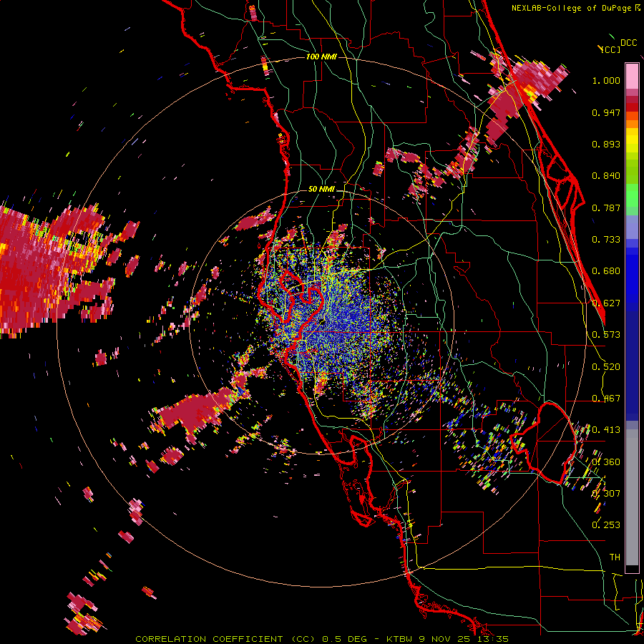Click the 0.733 scale value

click(x=606, y=240)
